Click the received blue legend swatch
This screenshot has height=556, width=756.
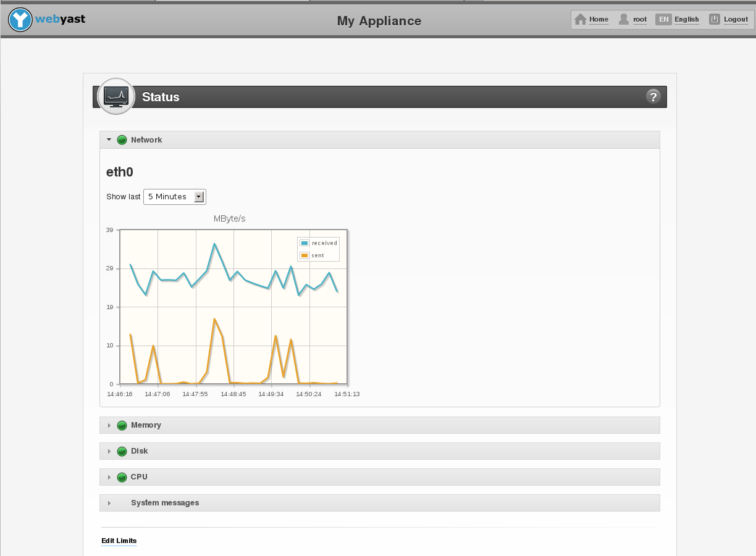tap(304, 243)
